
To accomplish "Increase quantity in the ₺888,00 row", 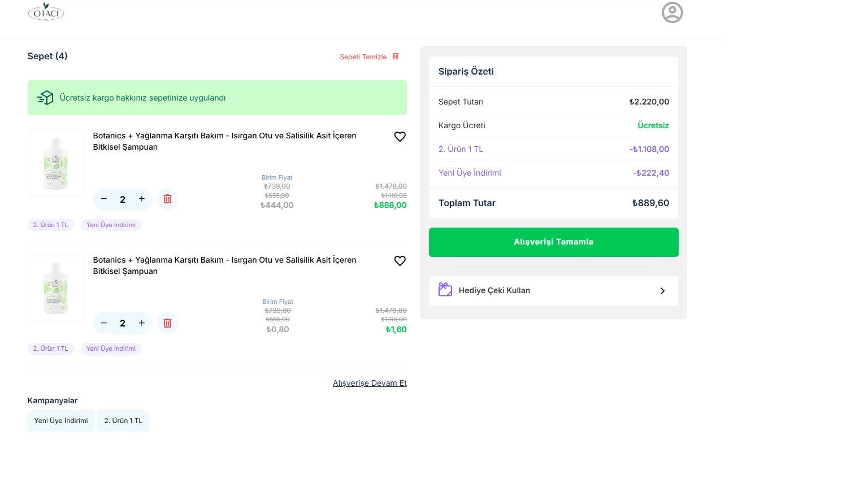I will 142,199.
